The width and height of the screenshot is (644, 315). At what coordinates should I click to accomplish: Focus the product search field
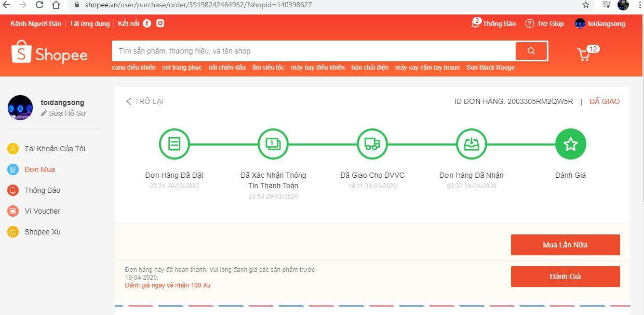pyautogui.click(x=314, y=51)
